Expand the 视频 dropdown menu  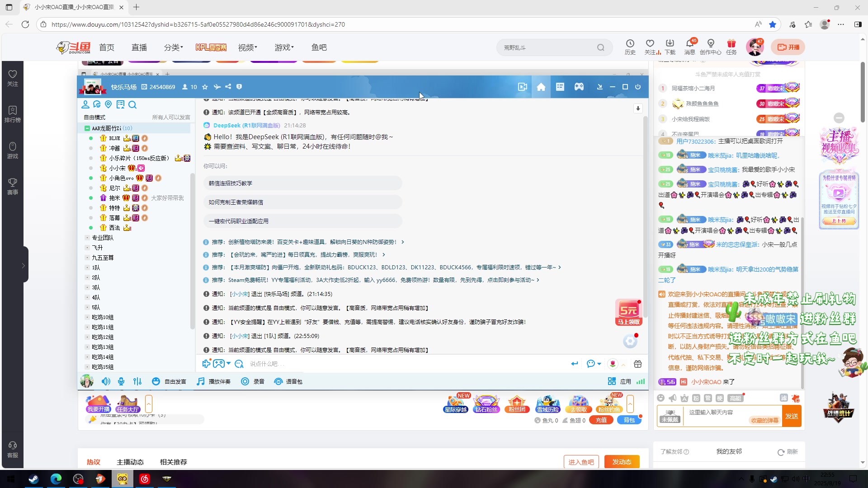tap(248, 47)
